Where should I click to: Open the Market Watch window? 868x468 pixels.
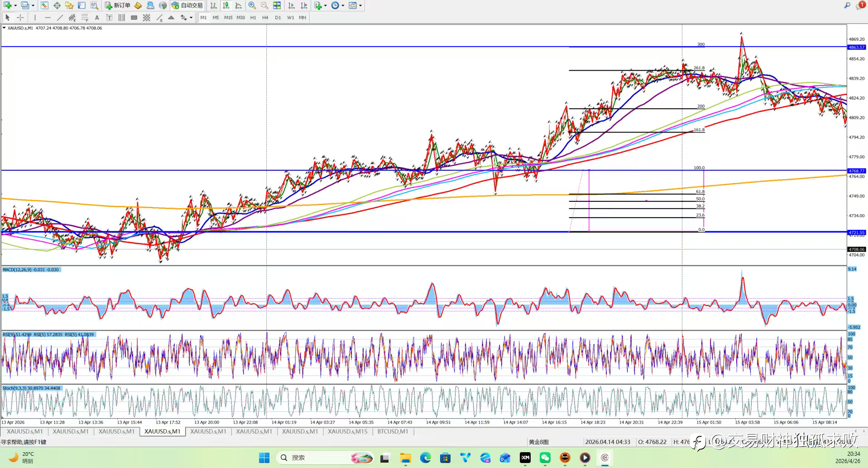44,5
